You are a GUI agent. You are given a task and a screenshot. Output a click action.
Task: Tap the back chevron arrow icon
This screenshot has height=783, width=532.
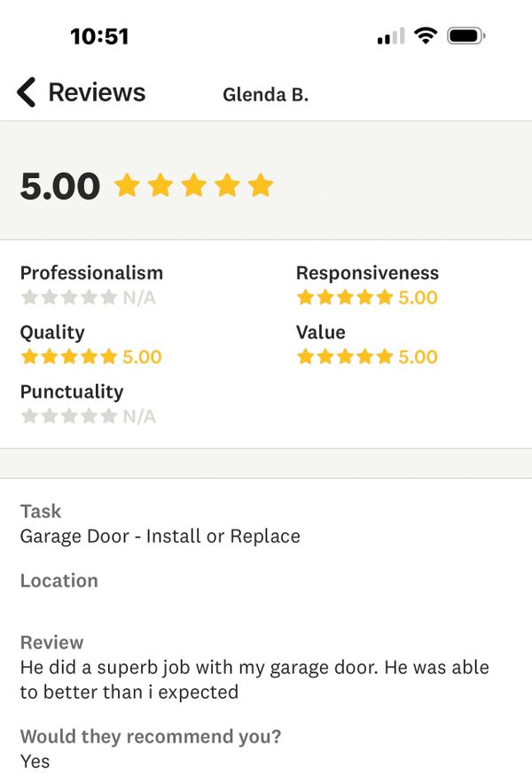click(27, 92)
